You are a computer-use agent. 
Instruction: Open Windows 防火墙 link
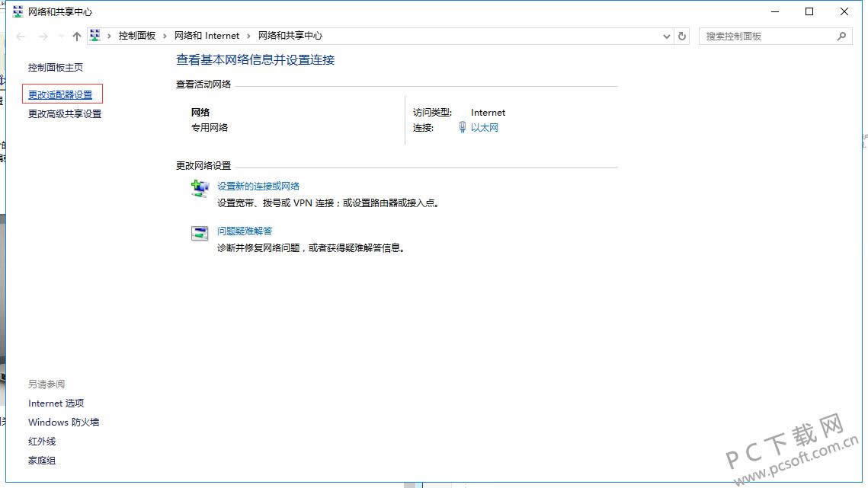coord(64,423)
